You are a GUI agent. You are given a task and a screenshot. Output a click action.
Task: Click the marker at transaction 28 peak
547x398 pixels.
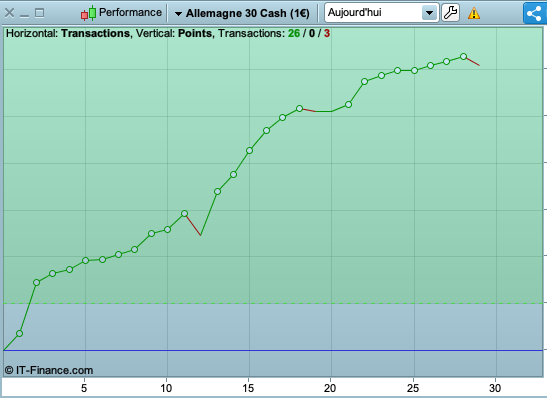463,57
